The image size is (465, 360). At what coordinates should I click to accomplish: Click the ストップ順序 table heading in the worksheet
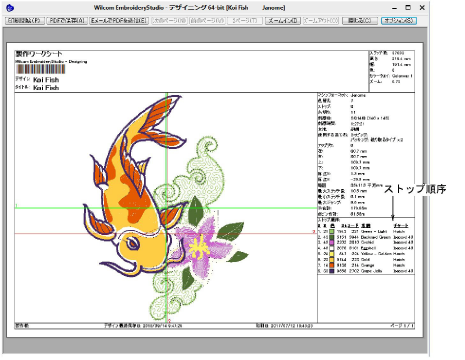tap(329, 220)
